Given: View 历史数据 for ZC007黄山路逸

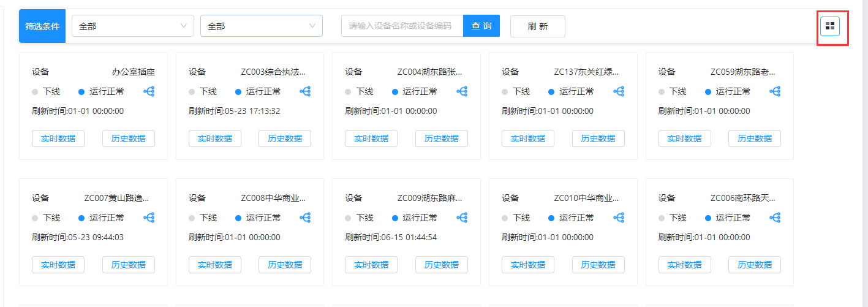Looking at the screenshot, I should (x=129, y=265).
